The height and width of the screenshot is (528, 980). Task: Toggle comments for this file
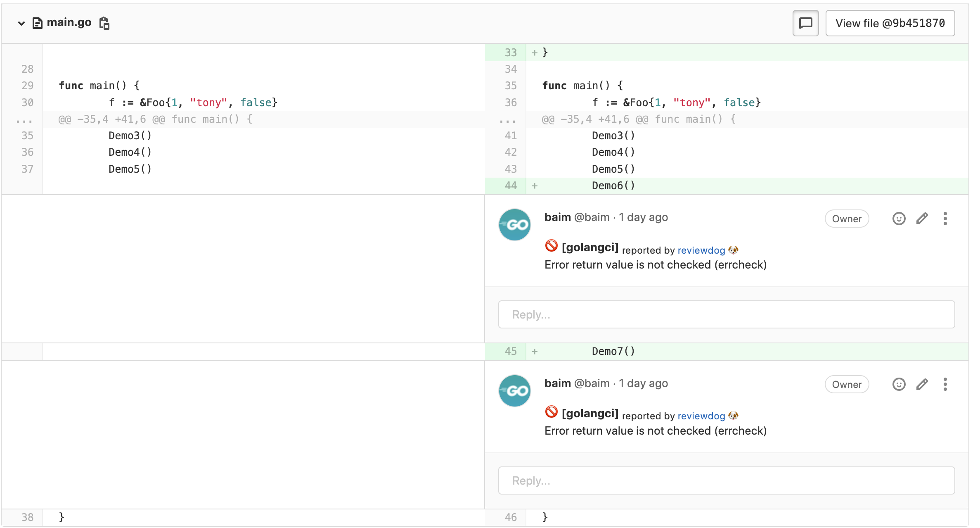coord(805,23)
